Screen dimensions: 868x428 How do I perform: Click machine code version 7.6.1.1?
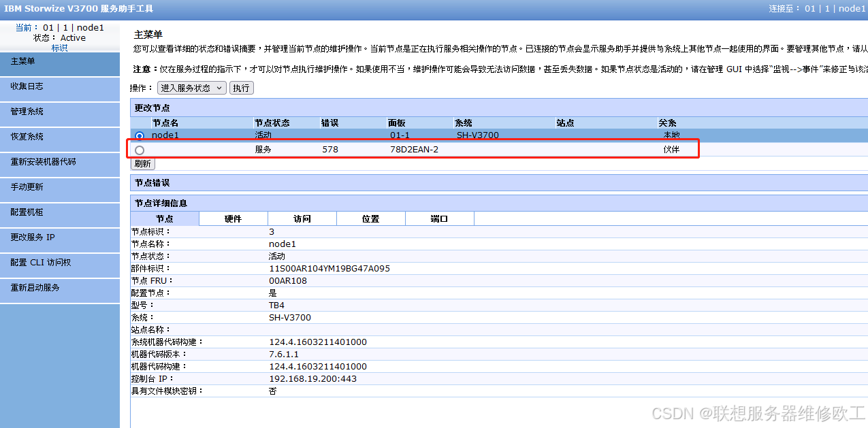284,354
